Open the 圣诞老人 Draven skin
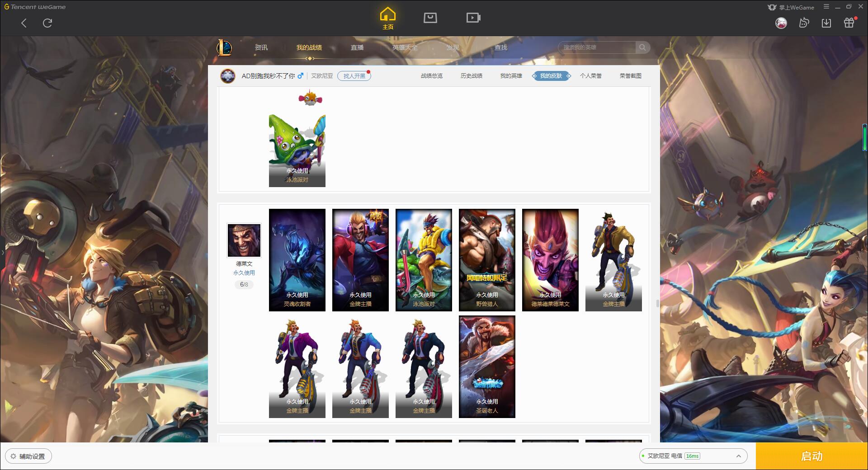The image size is (868, 470). pyautogui.click(x=487, y=367)
